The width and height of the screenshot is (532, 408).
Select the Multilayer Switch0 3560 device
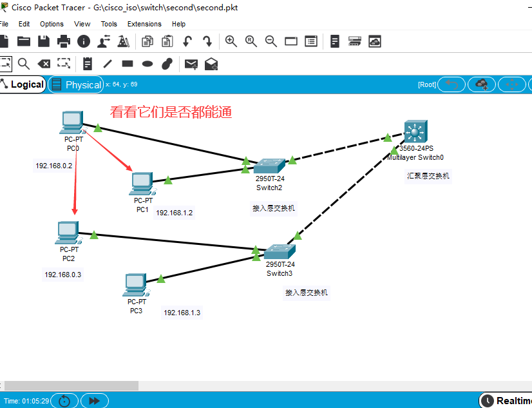415,131
